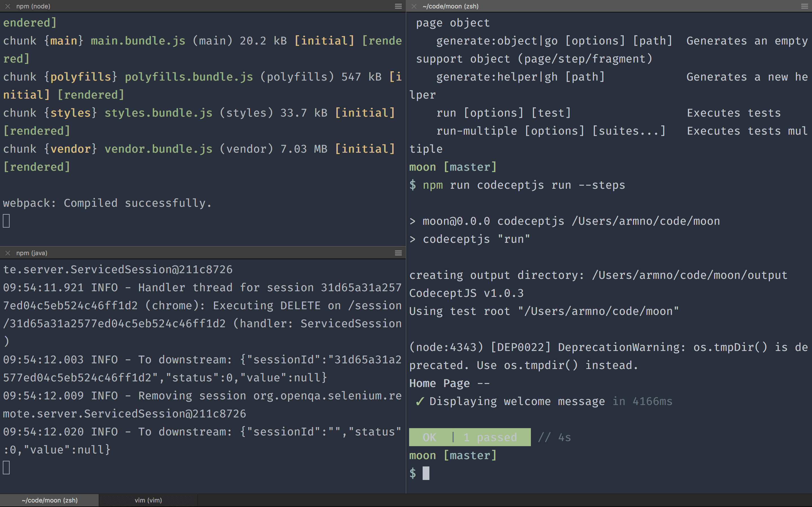Click the hollow cursor in java pane

click(x=6, y=468)
